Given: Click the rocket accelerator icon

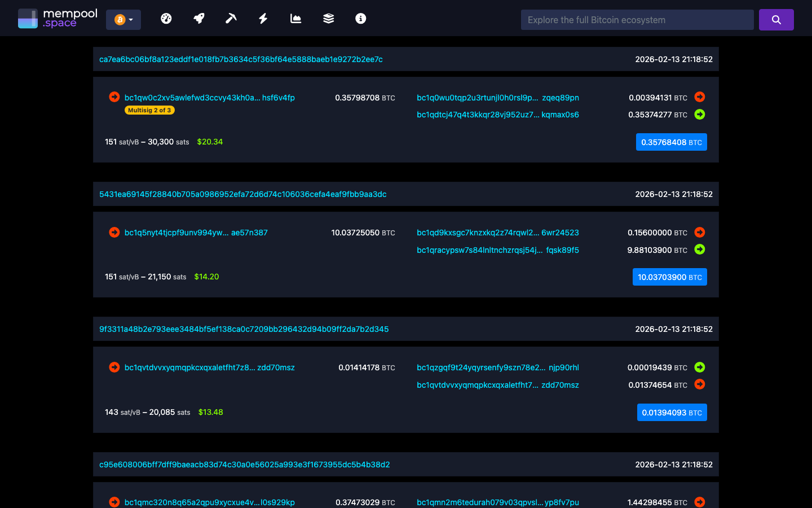Looking at the screenshot, I should pyautogui.click(x=198, y=19).
